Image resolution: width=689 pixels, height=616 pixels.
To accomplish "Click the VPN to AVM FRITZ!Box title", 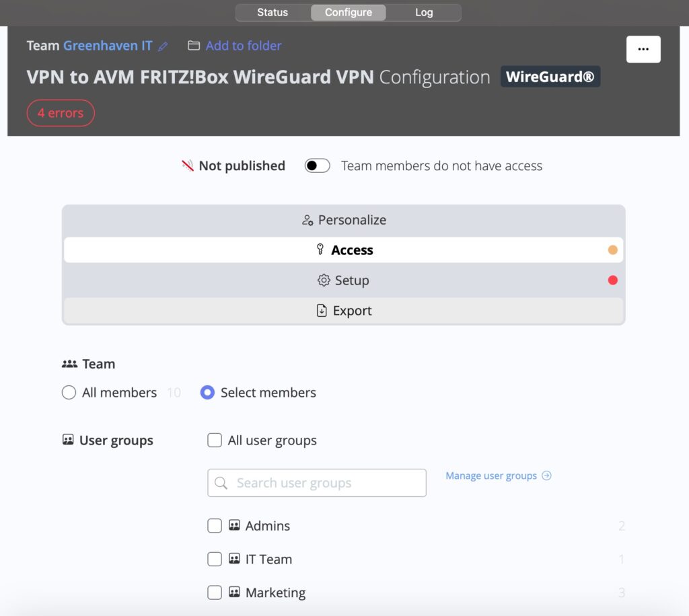I will (x=200, y=77).
